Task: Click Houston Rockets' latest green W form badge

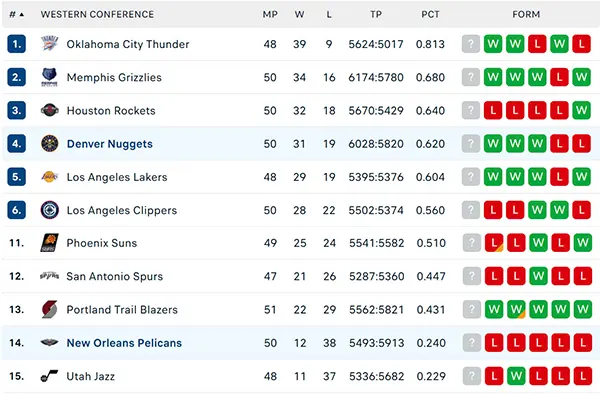Action: click(x=581, y=111)
